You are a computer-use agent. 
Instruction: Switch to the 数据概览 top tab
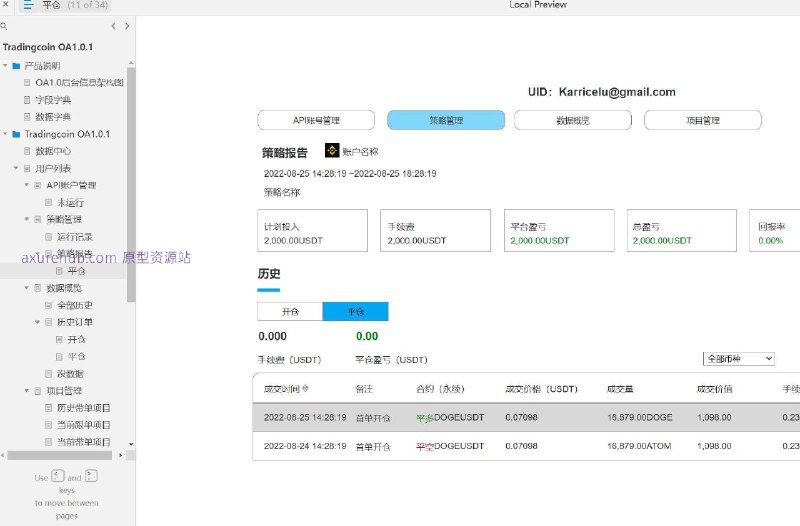pos(573,120)
